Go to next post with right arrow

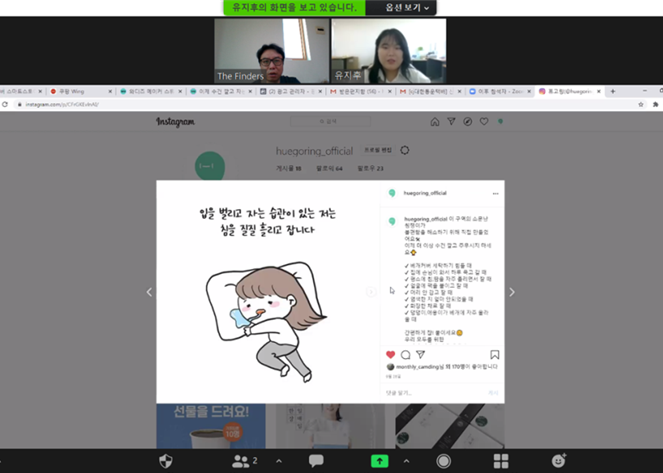(x=512, y=292)
